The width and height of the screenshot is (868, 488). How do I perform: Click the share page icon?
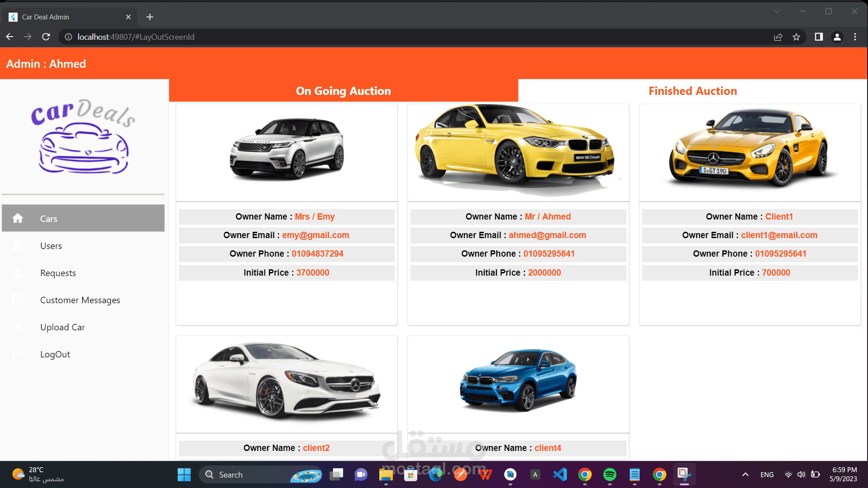coord(778,37)
